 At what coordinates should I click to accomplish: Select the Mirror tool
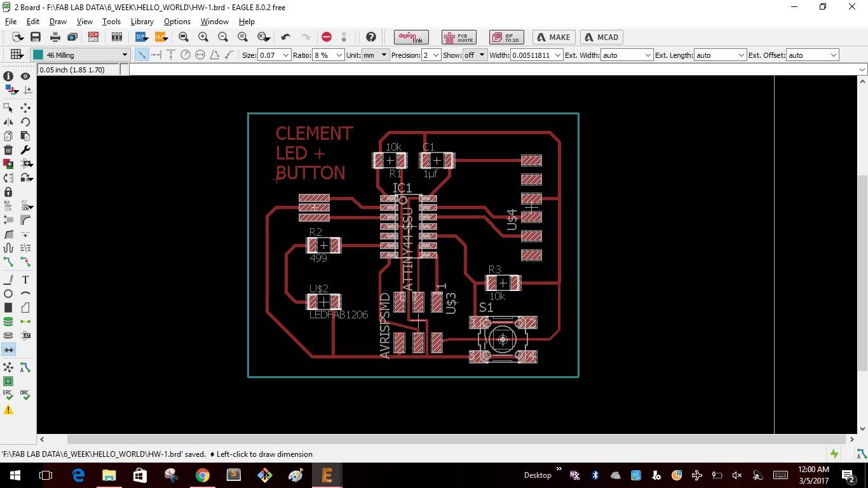8,122
